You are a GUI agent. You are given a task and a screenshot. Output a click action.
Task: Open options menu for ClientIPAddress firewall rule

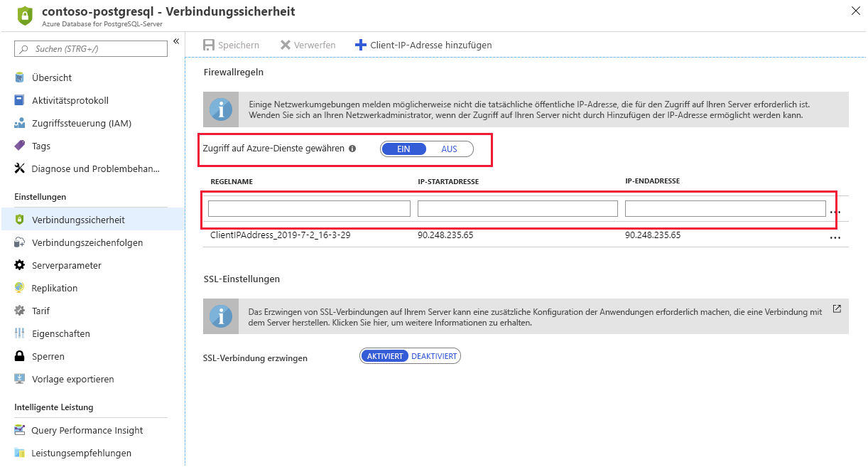pyautogui.click(x=835, y=237)
